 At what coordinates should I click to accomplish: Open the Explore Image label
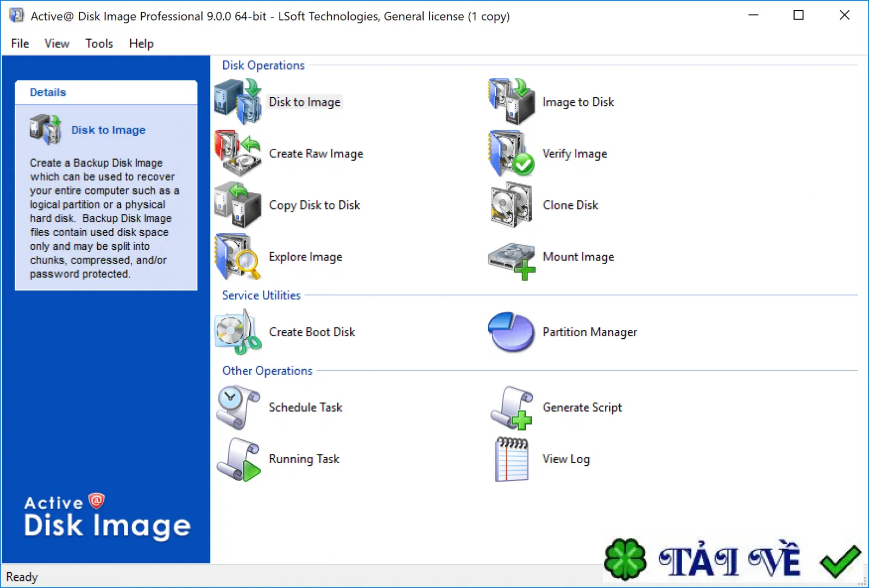pyautogui.click(x=306, y=257)
